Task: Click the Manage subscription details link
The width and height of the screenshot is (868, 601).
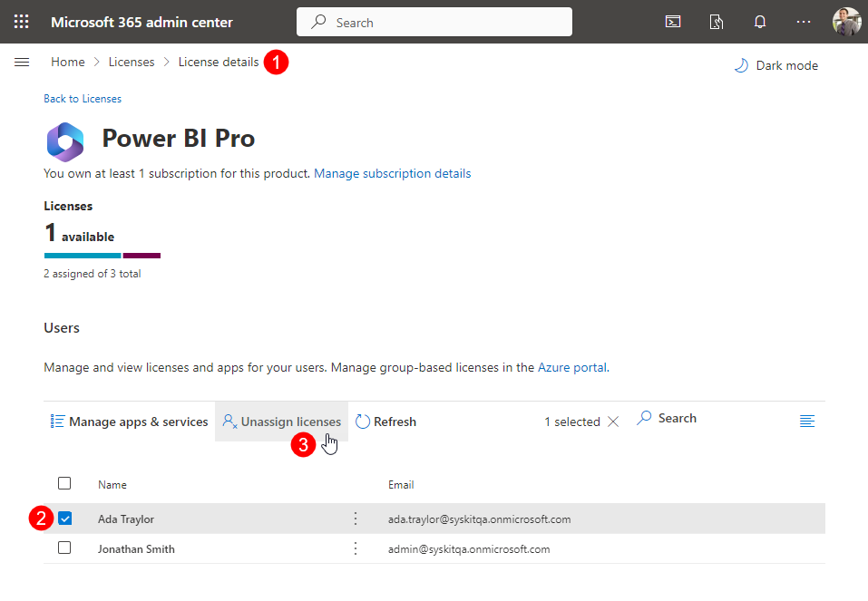Action: (x=392, y=173)
